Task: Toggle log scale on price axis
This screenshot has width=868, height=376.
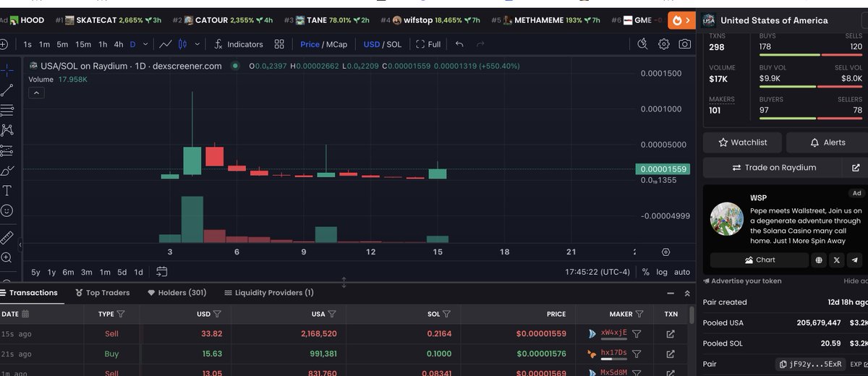Action: pos(662,272)
